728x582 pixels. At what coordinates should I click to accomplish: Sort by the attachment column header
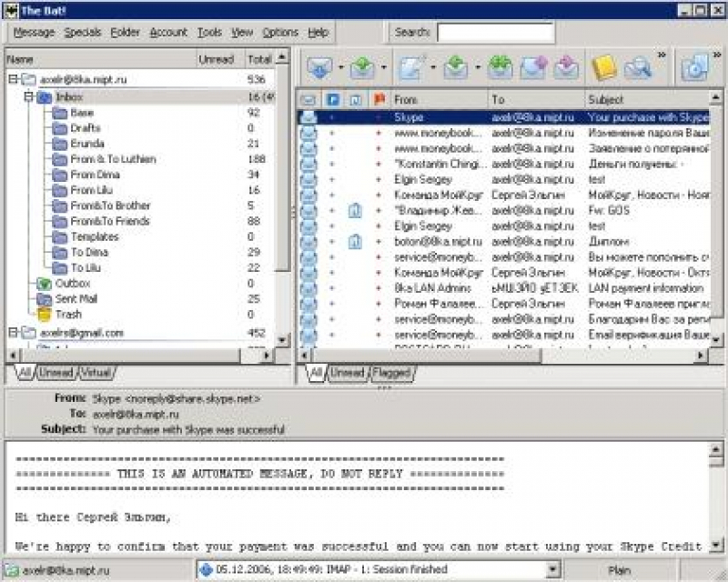pyautogui.click(x=356, y=99)
